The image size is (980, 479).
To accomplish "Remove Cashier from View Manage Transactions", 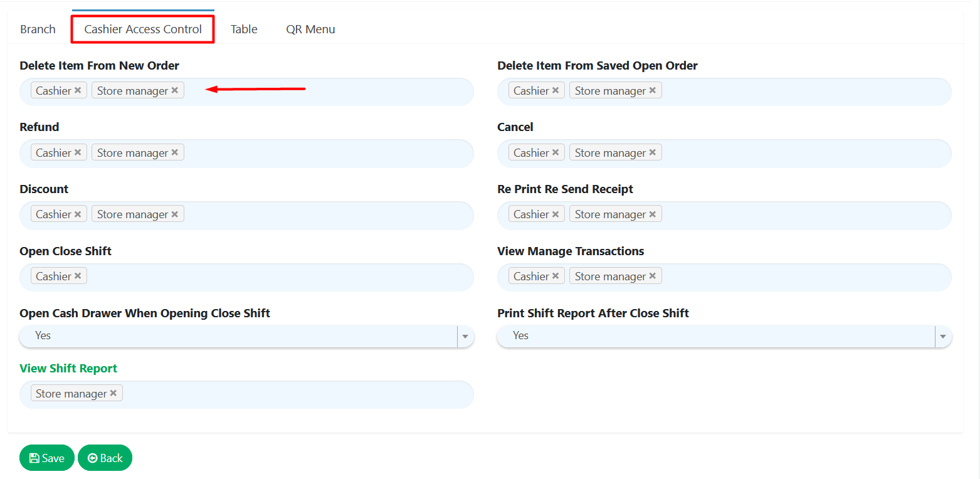I will click(x=556, y=275).
